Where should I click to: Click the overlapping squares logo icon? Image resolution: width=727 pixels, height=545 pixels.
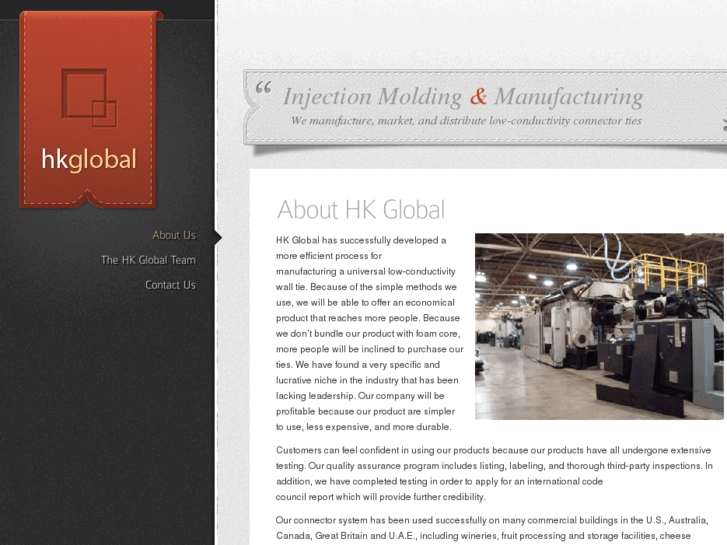pyautogui.click(x=89, y=97)
